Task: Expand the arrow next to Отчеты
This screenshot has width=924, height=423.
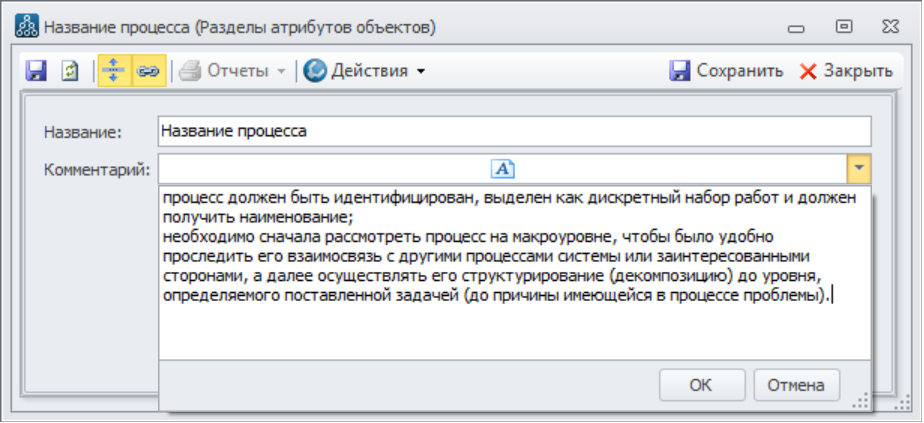Action: 282,72
